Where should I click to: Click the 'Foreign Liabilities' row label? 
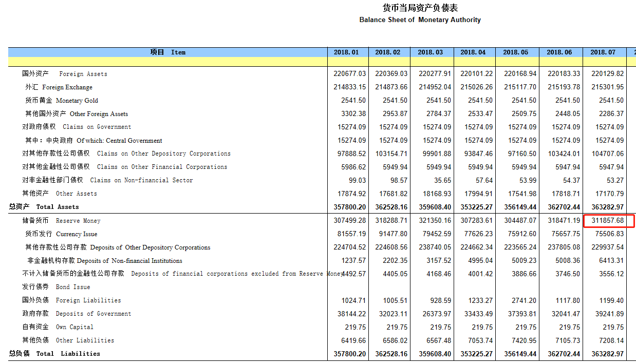(x=88, y=300)
